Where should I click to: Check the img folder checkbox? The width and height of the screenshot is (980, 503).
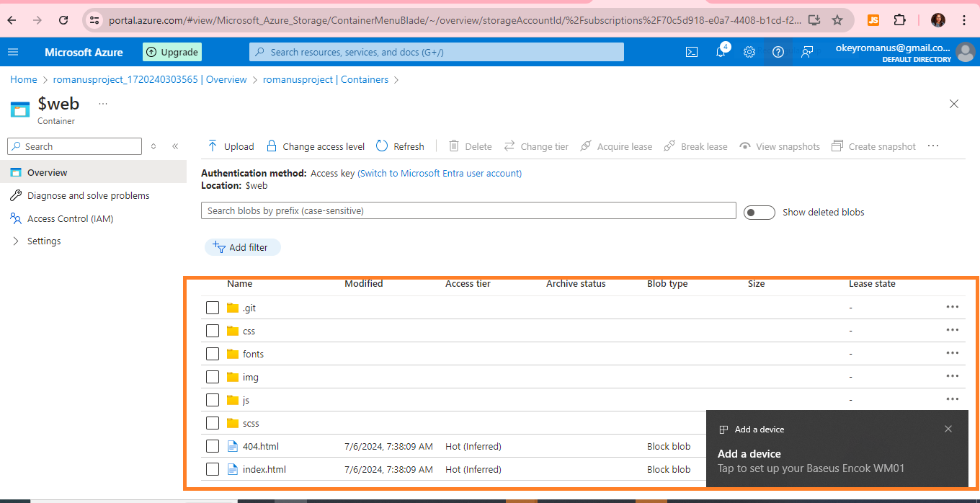click(x=213, y=377)
